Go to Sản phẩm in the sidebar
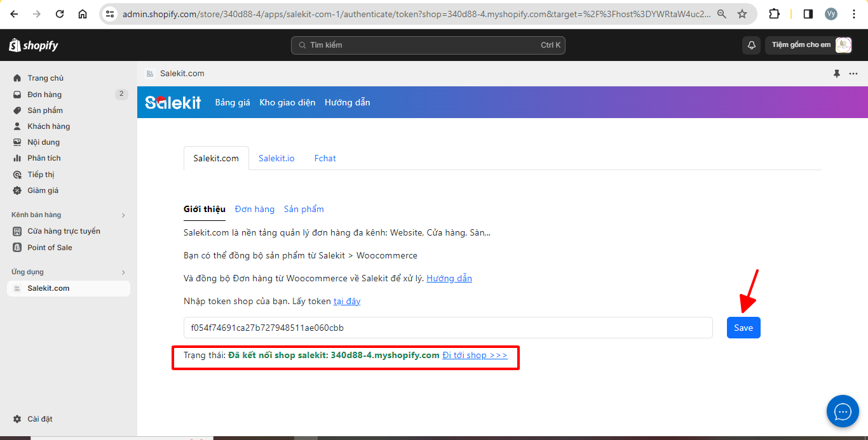 point(45,110)
